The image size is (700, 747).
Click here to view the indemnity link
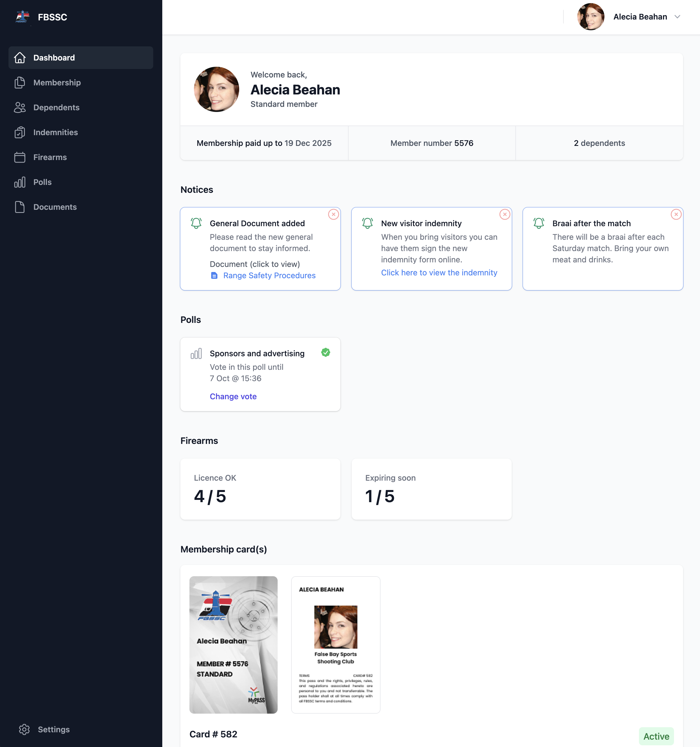pos(439,273)
